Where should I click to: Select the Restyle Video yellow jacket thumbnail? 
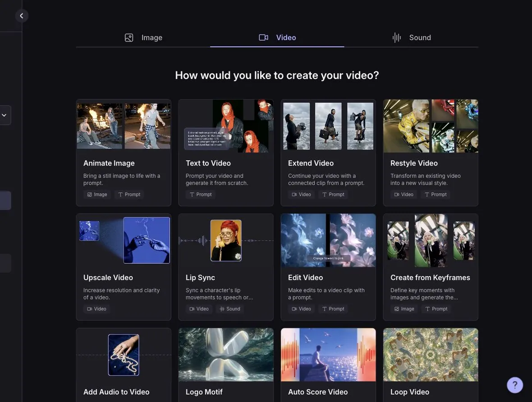(x=431, y=126)
